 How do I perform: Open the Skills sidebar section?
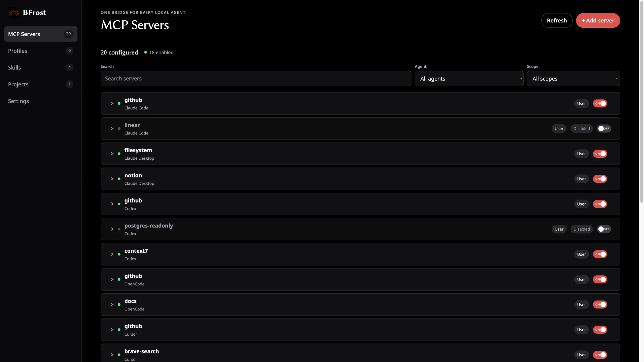click(41, 68)
